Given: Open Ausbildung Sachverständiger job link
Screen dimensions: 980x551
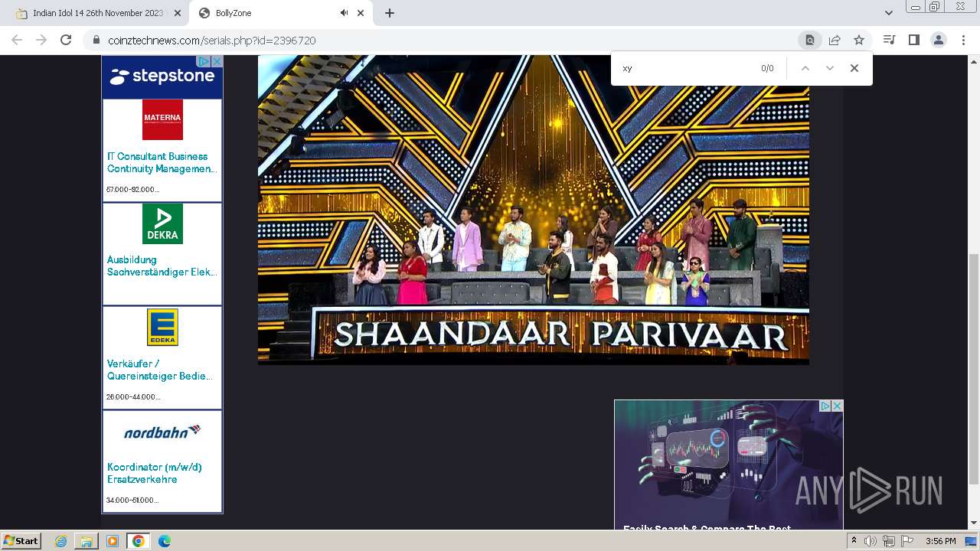Looking at the screenshot, I should 162,266.
